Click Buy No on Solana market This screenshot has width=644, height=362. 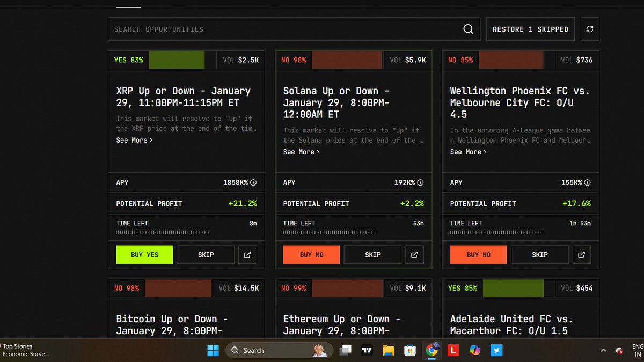point(311,255)
